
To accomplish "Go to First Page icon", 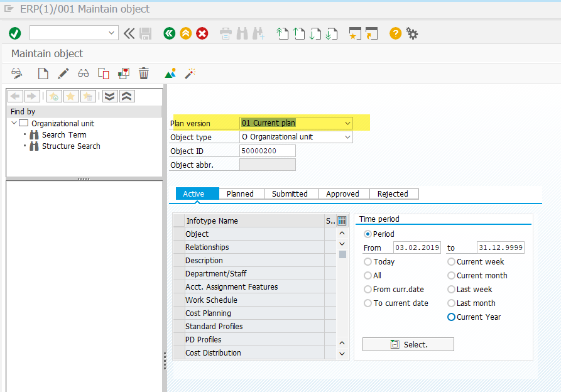I will pyautogui.click(x=282, y=34).
